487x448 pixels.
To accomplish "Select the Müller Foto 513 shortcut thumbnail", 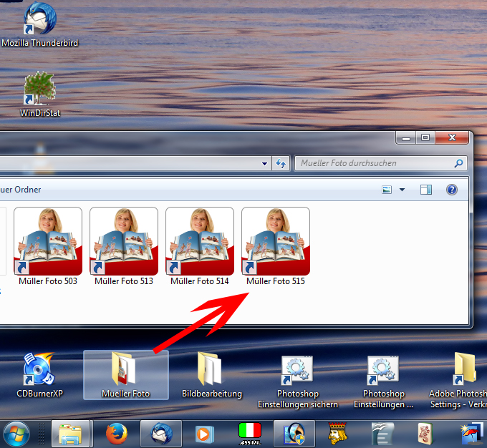I will coord(124,241).
